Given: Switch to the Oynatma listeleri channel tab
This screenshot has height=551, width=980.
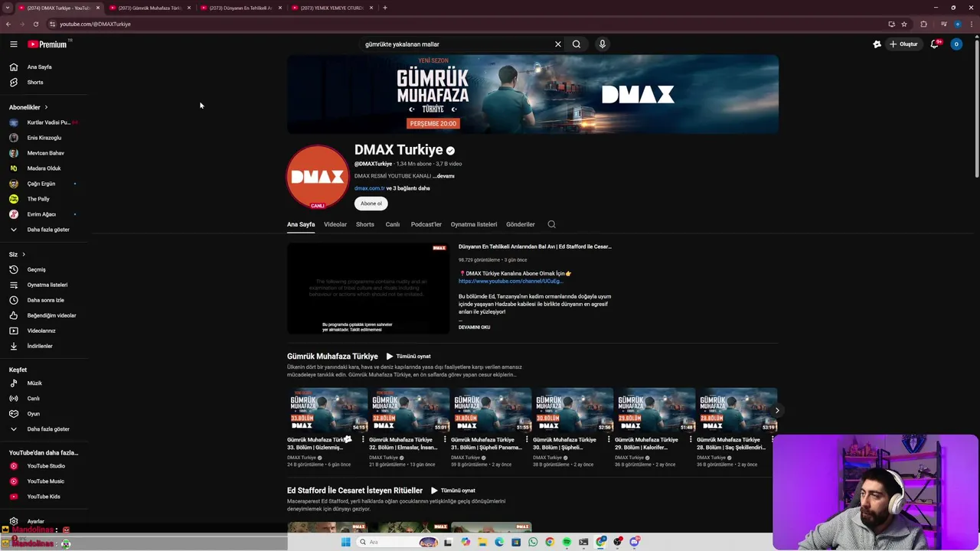Looking at the screenshot, I should pyautogui.click(x=474, y=224).
